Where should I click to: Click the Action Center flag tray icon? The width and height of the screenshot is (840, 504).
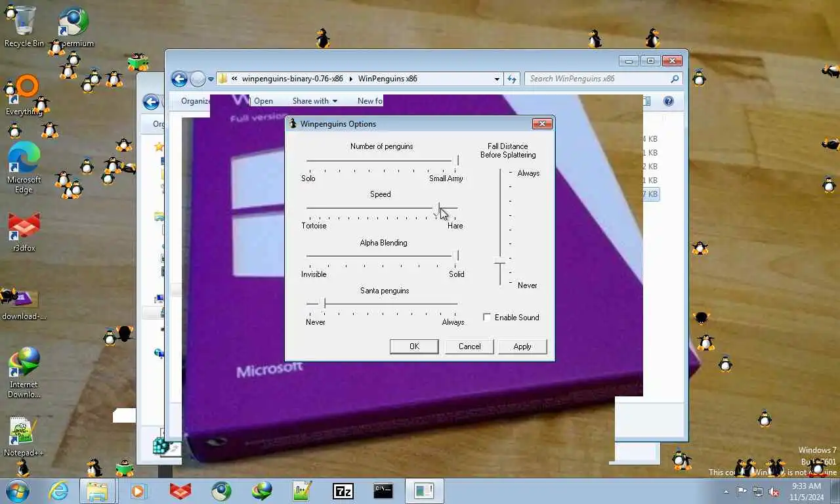click(x=742, y=492)
